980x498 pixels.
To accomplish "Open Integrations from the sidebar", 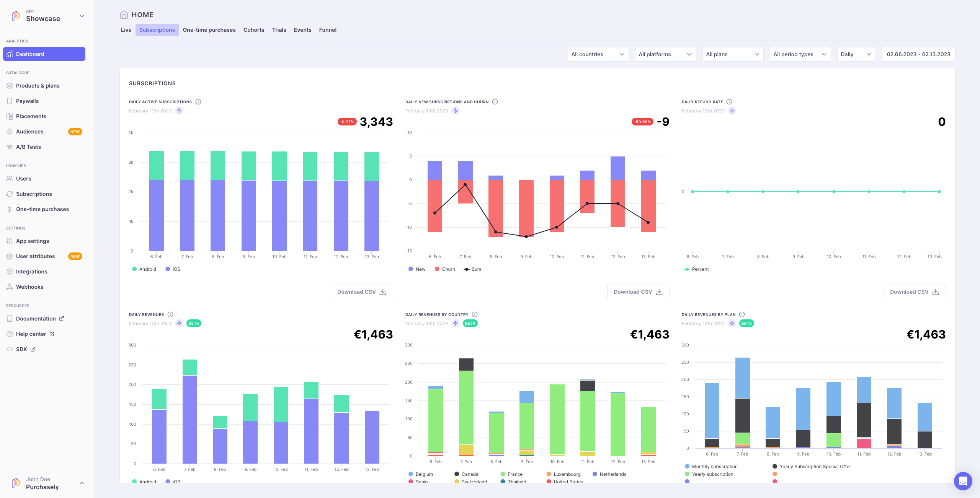I will pyautogui.click(x=31, y=271).
